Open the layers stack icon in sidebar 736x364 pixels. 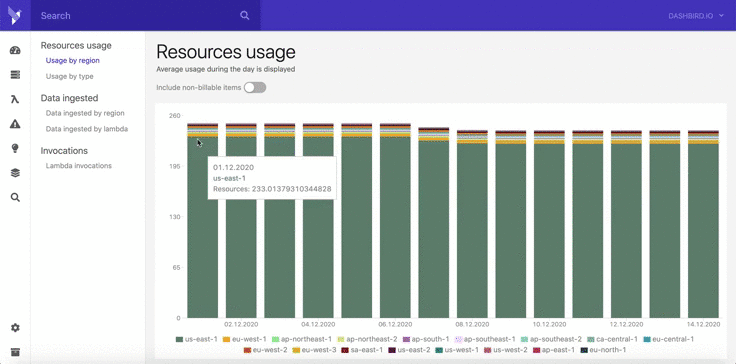click(15, 173)
